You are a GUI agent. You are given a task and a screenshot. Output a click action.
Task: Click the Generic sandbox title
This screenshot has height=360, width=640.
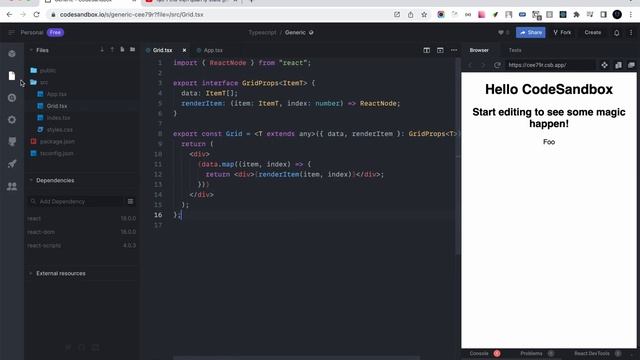(295, 33)
